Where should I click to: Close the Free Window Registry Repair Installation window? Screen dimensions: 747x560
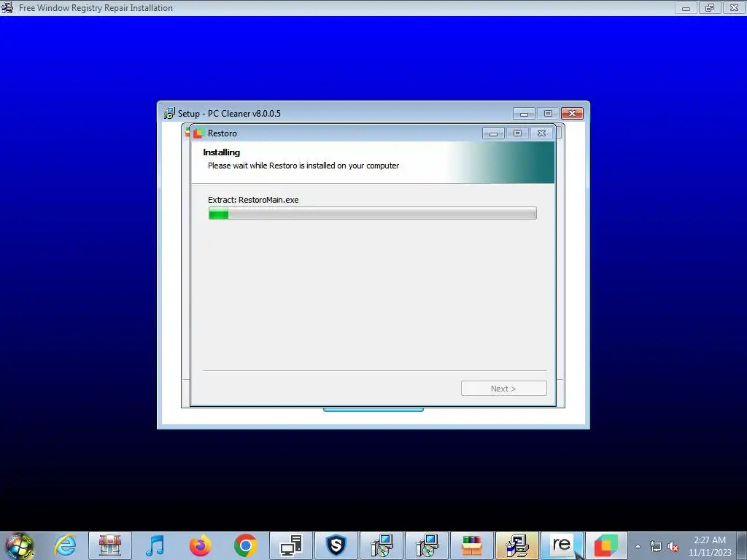click(x=734, y=8)
